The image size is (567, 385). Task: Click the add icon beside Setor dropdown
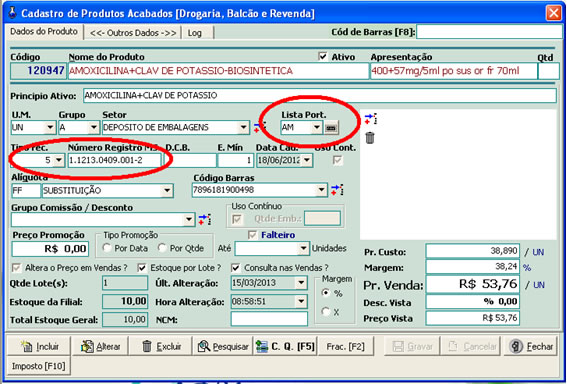(259, 127)
